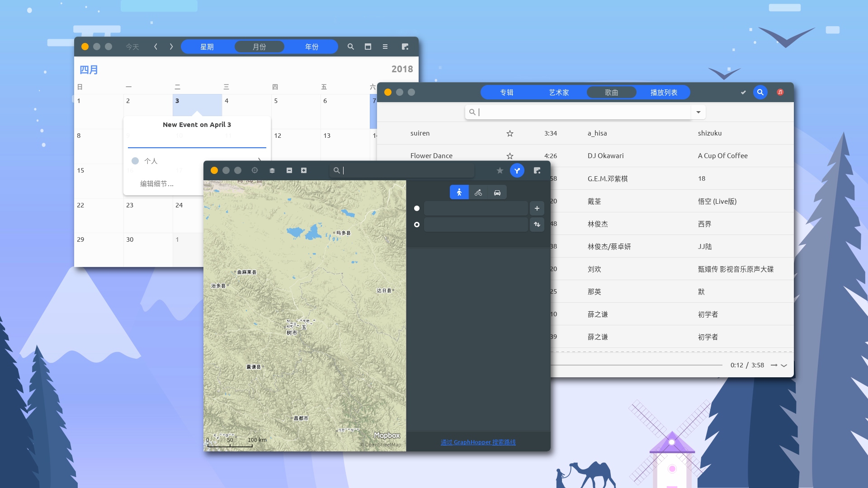Click the Music search field
This screenshot has height=488, width=868.
click(578, 112)
